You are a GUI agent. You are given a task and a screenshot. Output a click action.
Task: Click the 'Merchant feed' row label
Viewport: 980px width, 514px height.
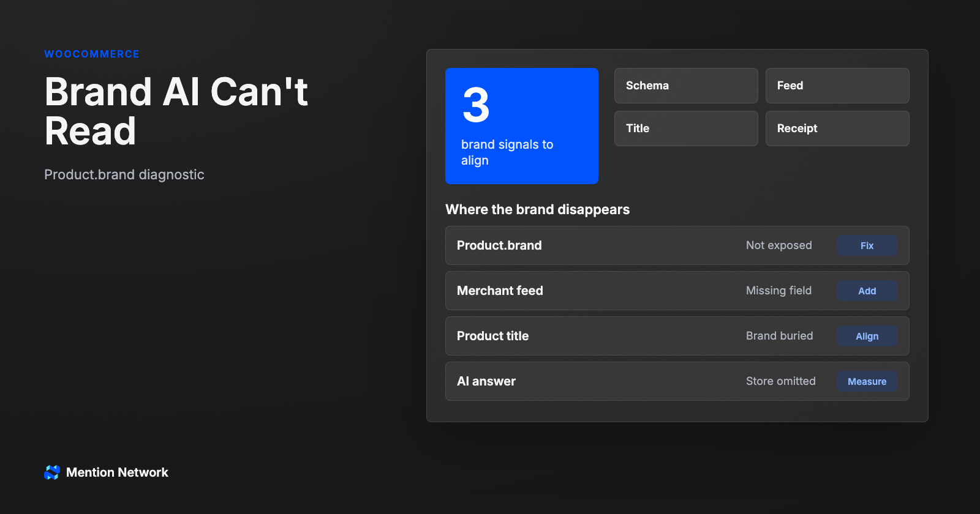coord(500,291)
